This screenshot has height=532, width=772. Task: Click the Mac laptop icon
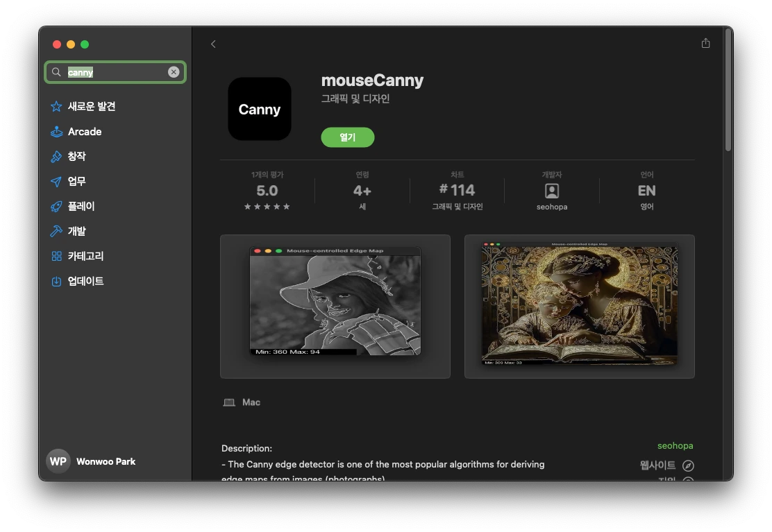coord(229,403)
